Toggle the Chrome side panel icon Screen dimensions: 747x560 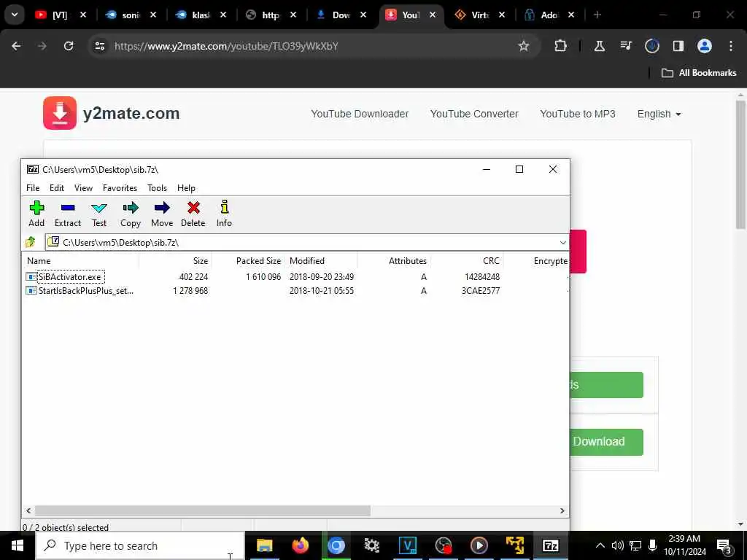[678, 46]
